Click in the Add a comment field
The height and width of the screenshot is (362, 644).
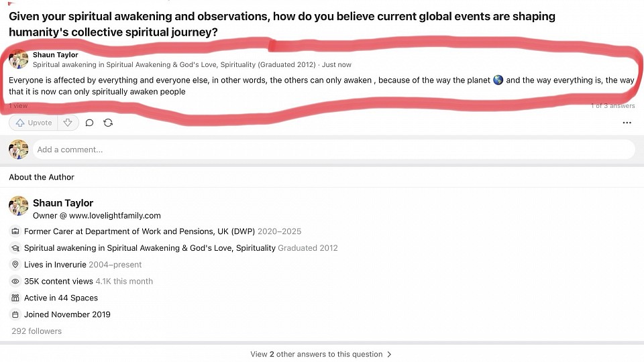pos(333,149)
